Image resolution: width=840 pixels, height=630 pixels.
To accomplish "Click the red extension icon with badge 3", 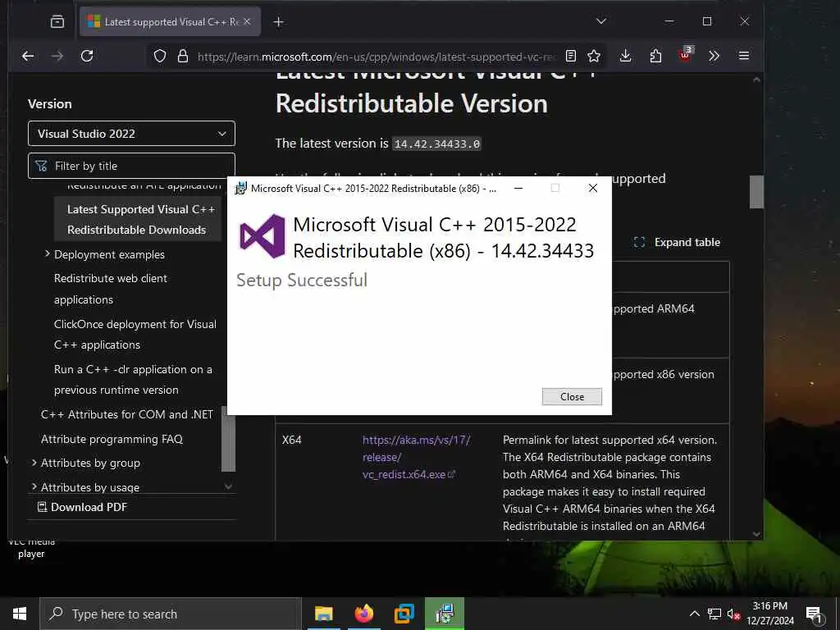I will coord(685,55).
